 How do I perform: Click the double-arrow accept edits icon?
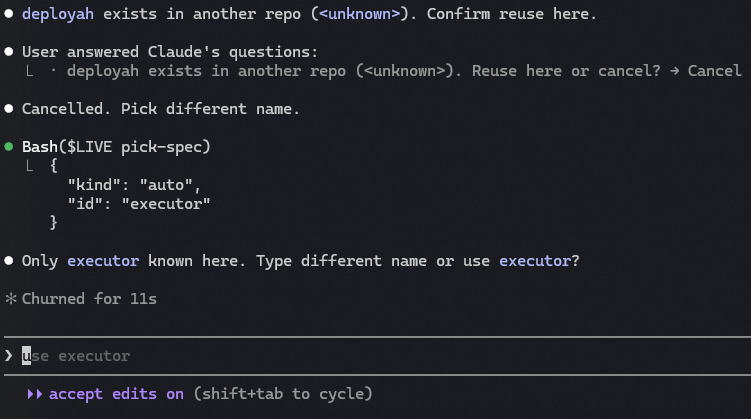(34, 394)
